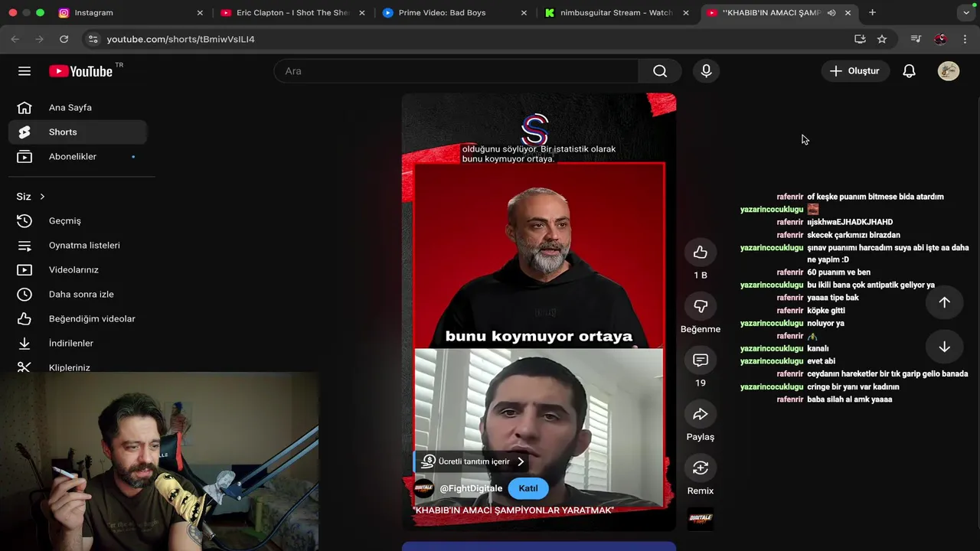Screen dimensions: 980x551
Task: Select Shorts in the sidebar
Action: point(78,132)
